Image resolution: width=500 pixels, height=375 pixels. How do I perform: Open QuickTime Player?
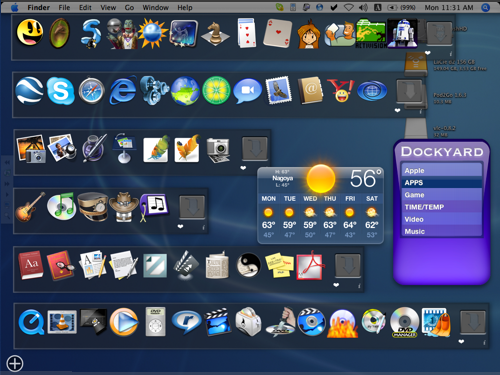pyautogui.click(x=31, y=322)
